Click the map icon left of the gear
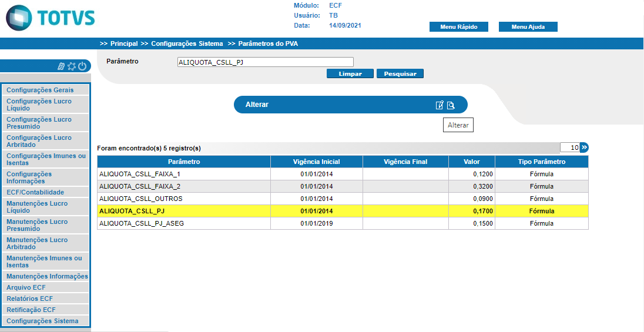 tap(61, 66)
